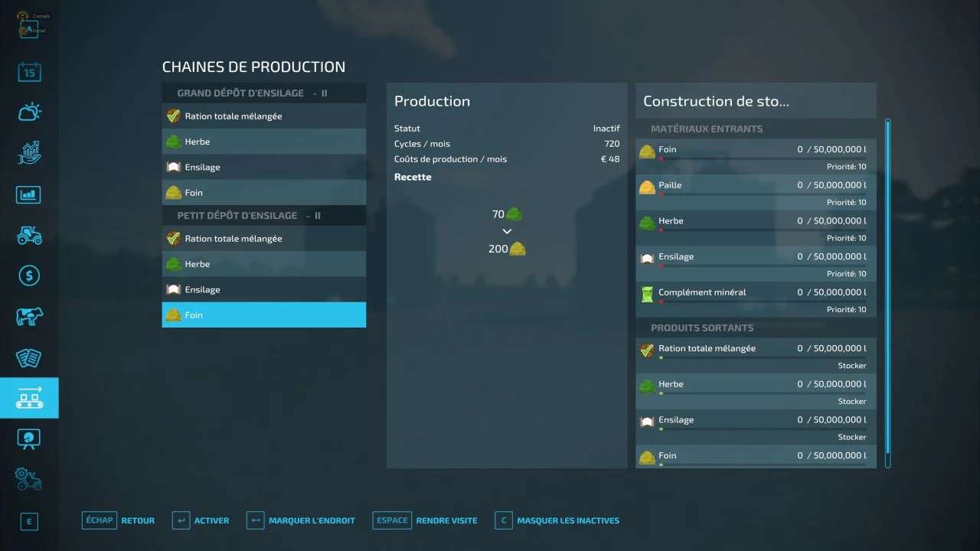Open the animals cow sidebar icon
This screenshot has width=980, height=551.
click(29, 316)
